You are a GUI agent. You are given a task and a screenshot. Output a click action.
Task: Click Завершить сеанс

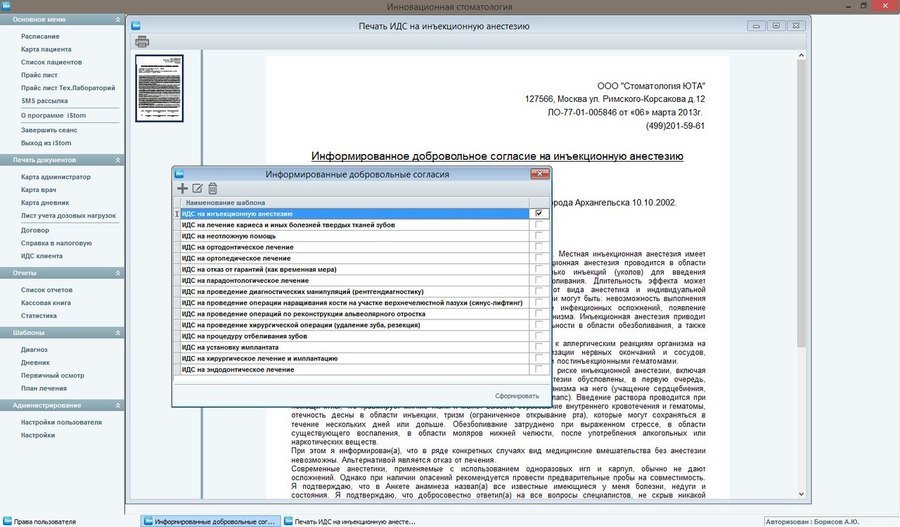click(x=49, y=130)
